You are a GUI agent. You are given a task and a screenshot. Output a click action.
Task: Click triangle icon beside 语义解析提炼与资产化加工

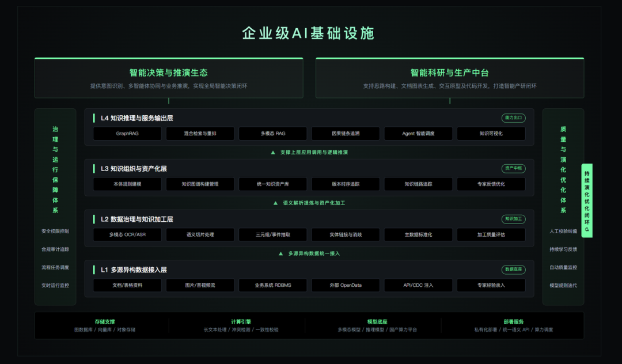(x=276, y=203)
